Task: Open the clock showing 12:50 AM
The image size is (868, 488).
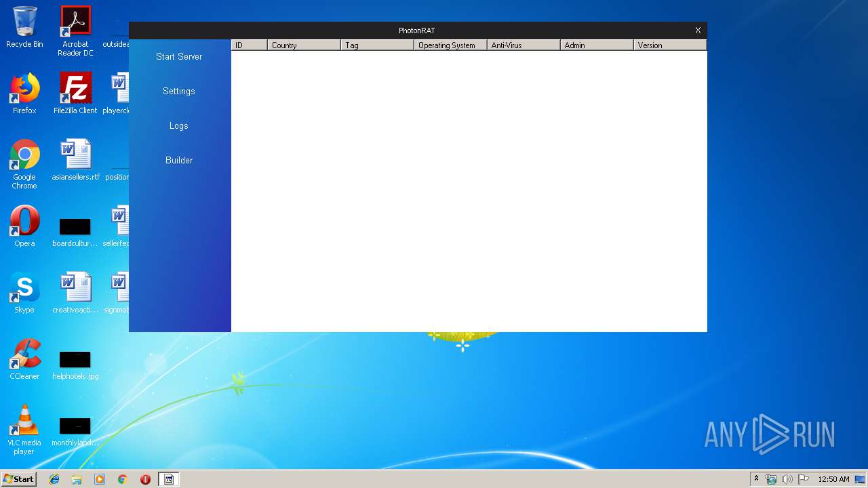Action: pos(833,479)
